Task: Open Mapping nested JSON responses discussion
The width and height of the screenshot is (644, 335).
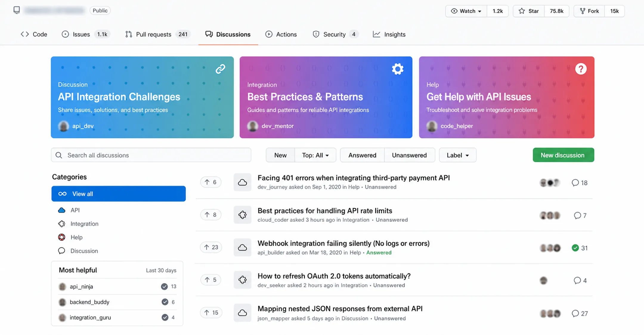Action: [x=340, y=308]
